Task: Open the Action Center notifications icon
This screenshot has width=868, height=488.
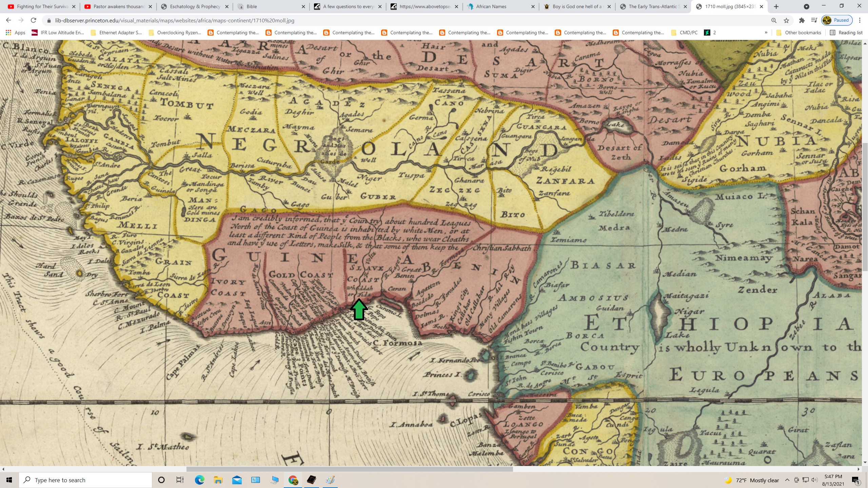Action: click(855, 480)
